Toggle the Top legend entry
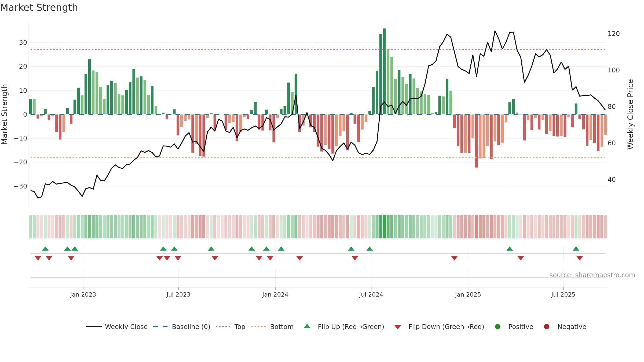The image size is (644, 362). click(x=230, y=327)
